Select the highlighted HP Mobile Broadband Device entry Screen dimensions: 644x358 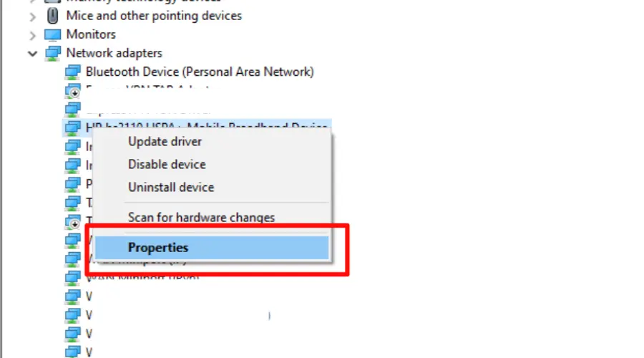coord(197,127)
